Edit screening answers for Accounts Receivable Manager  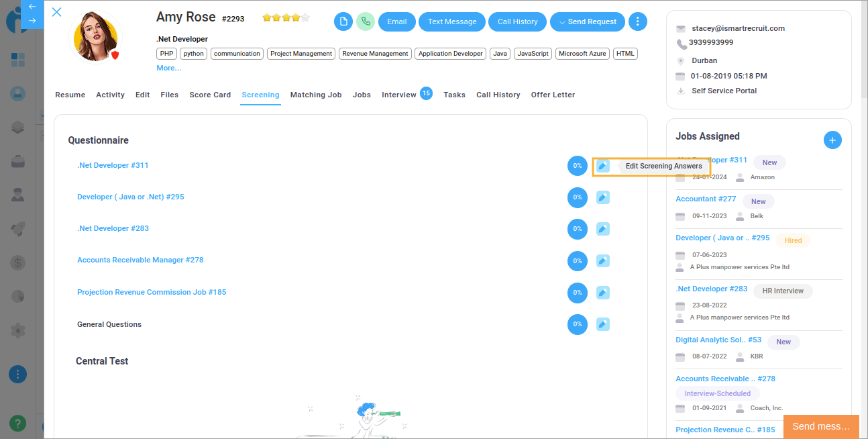[x=603, y=260]
